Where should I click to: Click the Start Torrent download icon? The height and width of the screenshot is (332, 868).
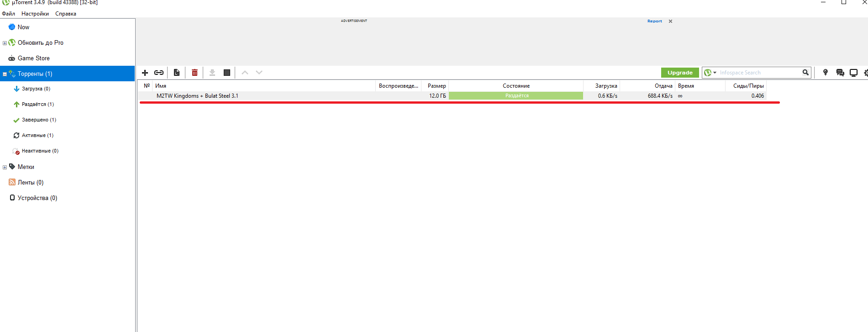click(x=212, y=73)
